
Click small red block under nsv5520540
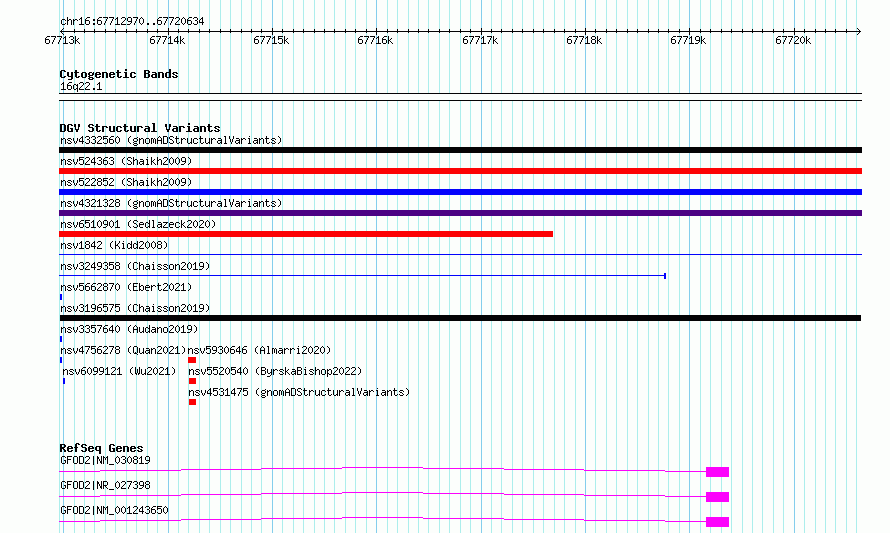click(192, 381)
